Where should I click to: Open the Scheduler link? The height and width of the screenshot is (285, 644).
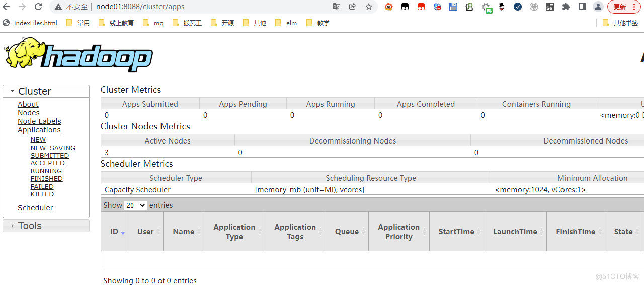pyautogui.click(x=35, y=208)
